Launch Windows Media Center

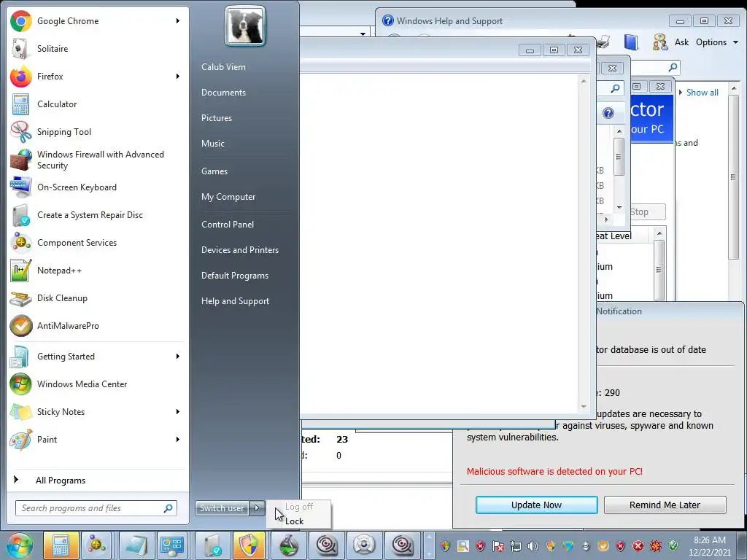[98, 384]
